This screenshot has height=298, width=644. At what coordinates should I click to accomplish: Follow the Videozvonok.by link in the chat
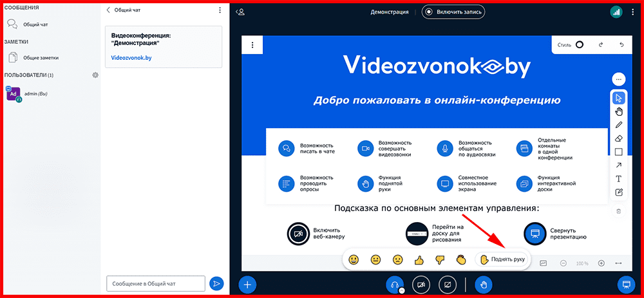tap(131, 58)
